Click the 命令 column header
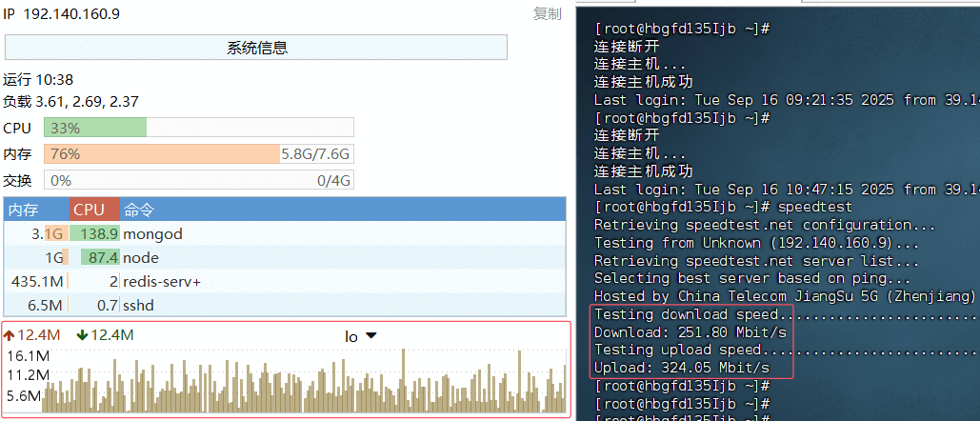Viewport: 980px width, 421px height. click(139, 210)
